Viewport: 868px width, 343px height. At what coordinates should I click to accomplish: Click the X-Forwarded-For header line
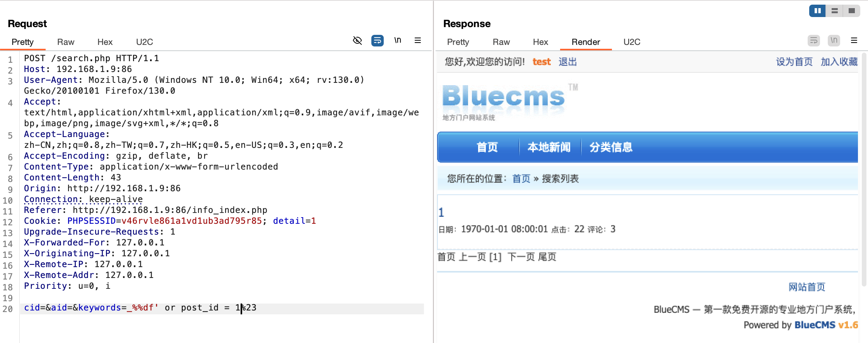[94, 242]
